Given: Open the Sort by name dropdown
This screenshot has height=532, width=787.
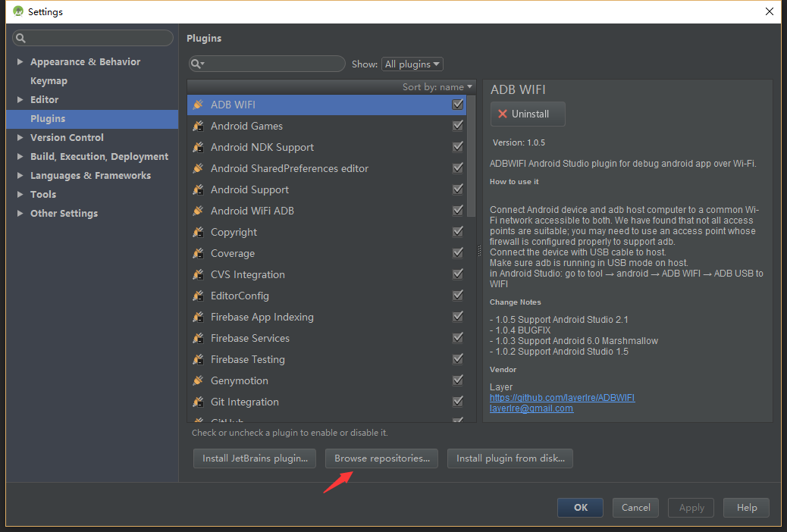Looking at the screenshot, I should (x=437, y=87).
